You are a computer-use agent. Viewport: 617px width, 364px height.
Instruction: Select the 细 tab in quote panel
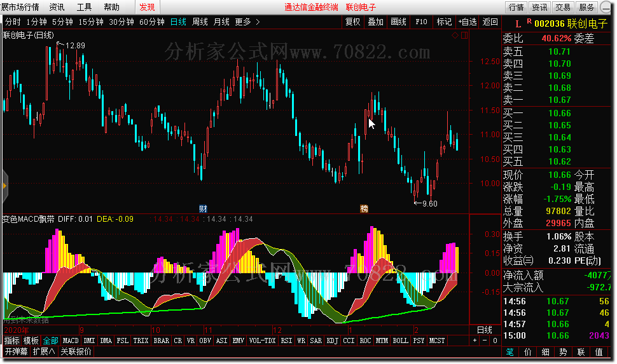pos(545,352)
